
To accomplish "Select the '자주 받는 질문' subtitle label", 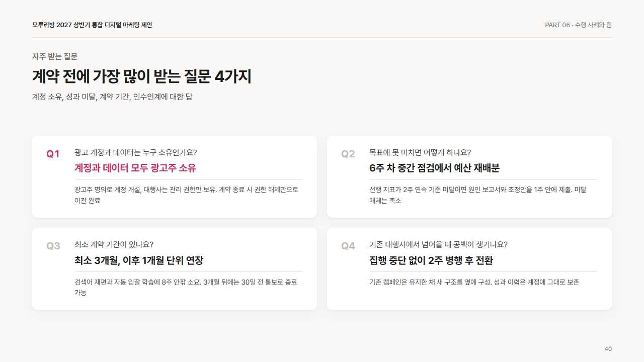I will click(55, 56).
